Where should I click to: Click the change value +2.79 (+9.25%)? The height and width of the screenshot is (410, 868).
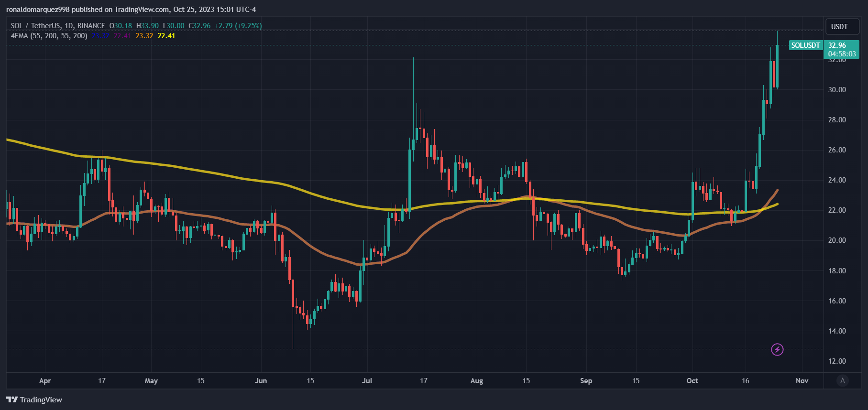(x=238, y=26)
